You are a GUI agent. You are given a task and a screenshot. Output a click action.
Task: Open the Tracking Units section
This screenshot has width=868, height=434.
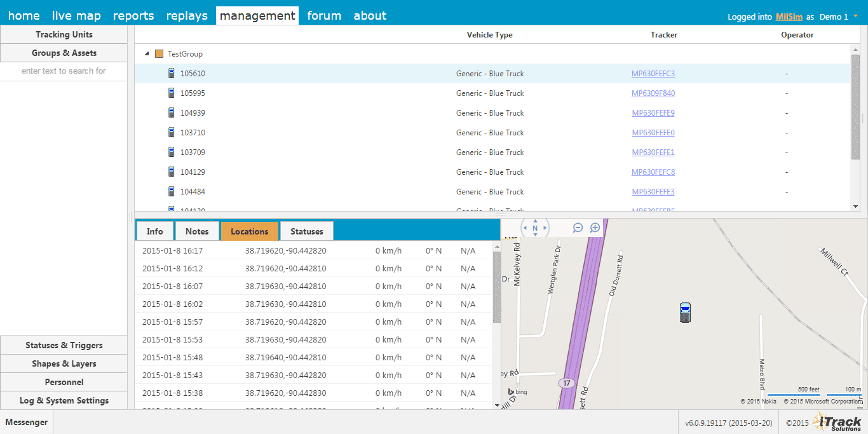pos(64,34)
